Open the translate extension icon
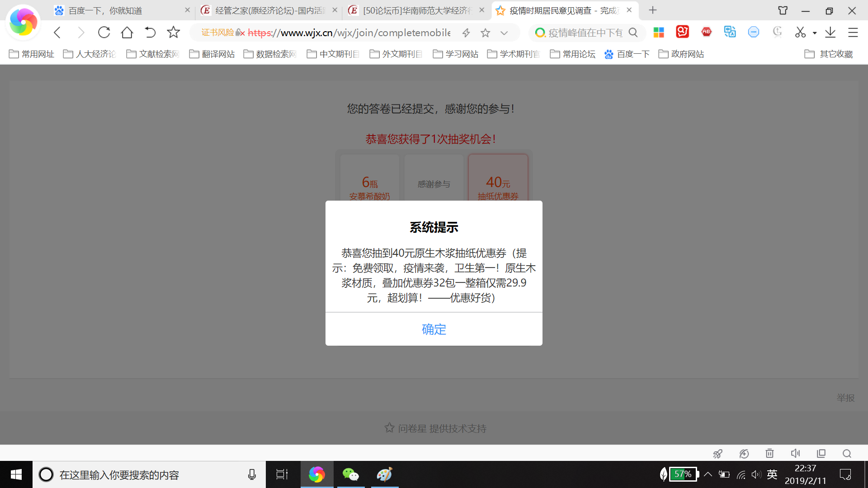The image size is (868, 488). coord(730,32)
